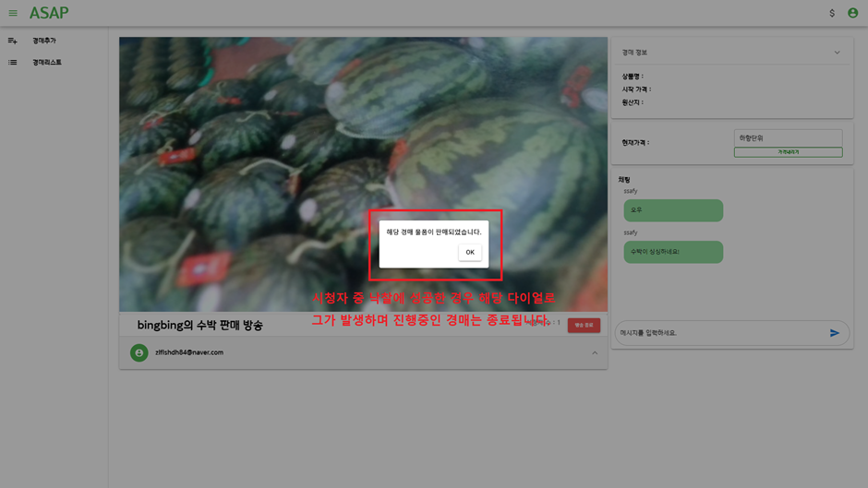Click the 상품명 label

(633, 77)
